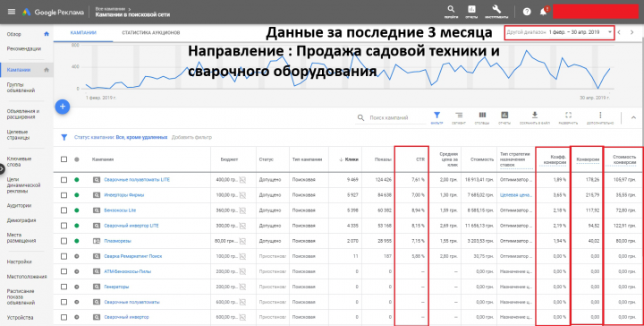Open the Отчеты tool in table toolbar
Screen dimensions: 644x326
[504, 117]
